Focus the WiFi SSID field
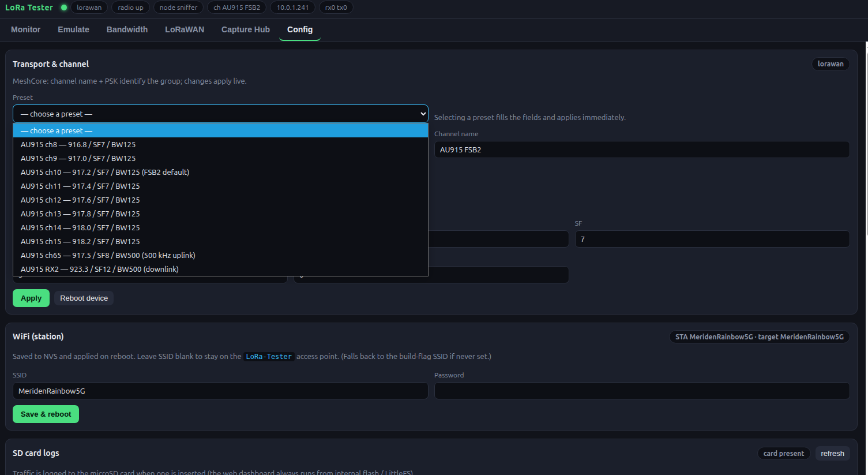 click(x=220, y=391)
